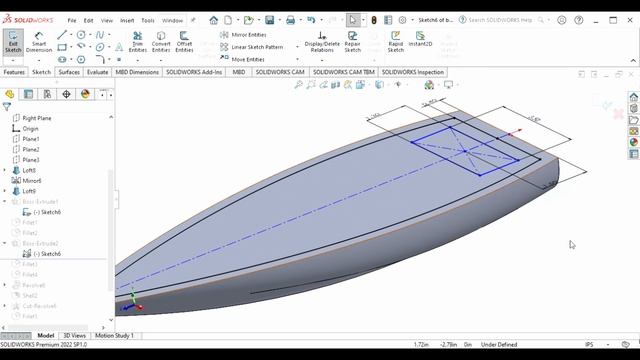Image resolution: width=640 pixels, height=360 pixels.
Task: Open the Motion Study 1 tab
Action: pyautogui.click(x=114, y=336)
